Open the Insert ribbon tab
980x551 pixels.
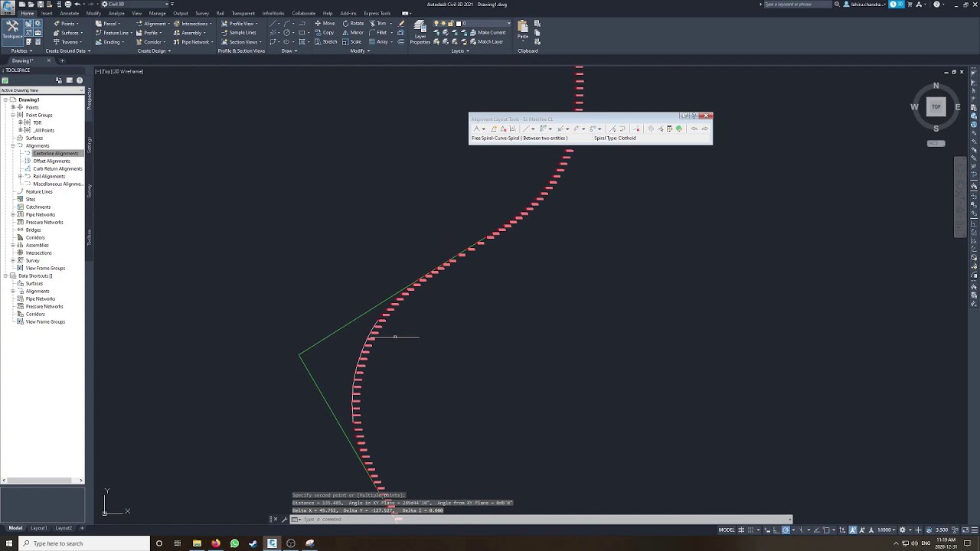47,13
